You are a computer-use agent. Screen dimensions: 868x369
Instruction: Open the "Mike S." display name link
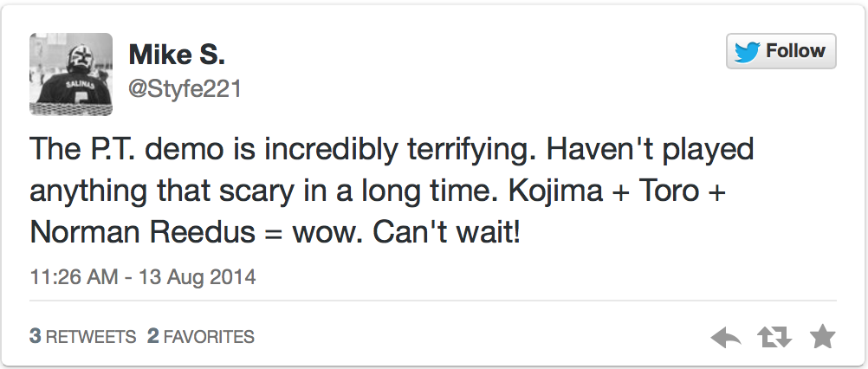(177, 55)
